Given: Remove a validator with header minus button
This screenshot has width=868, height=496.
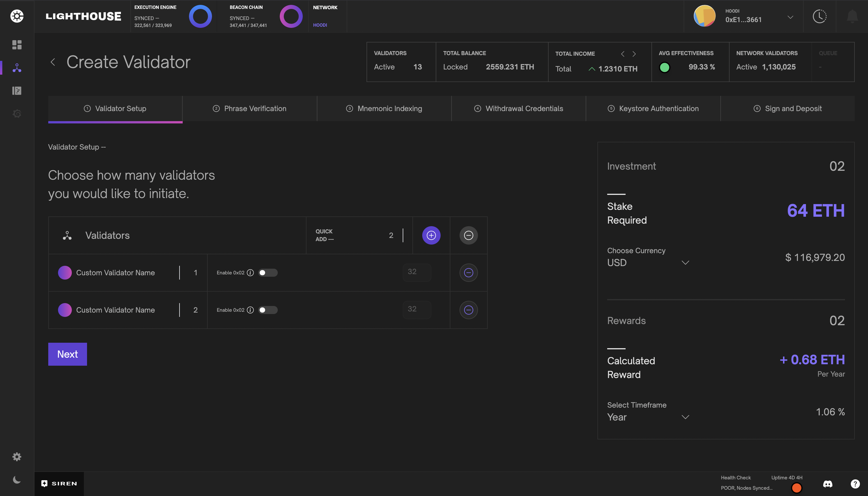Looking at the screenshot, I should pyautogui.click(x=468, y=235).
